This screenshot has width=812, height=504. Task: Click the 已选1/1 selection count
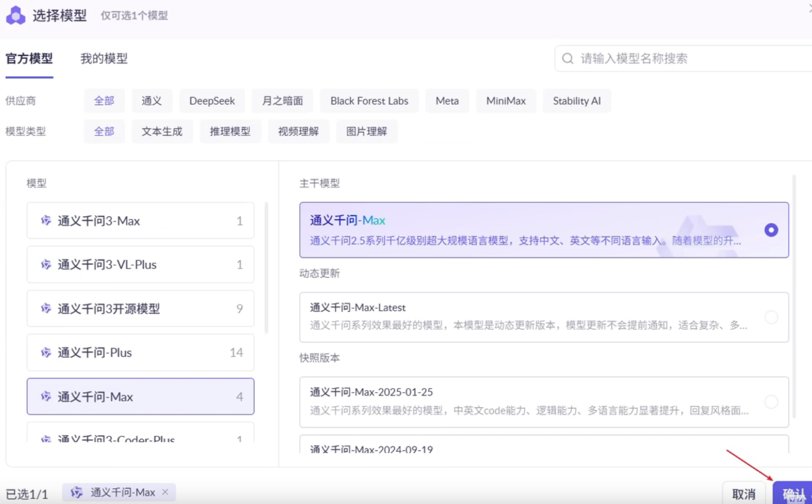[x=27, y=494]
